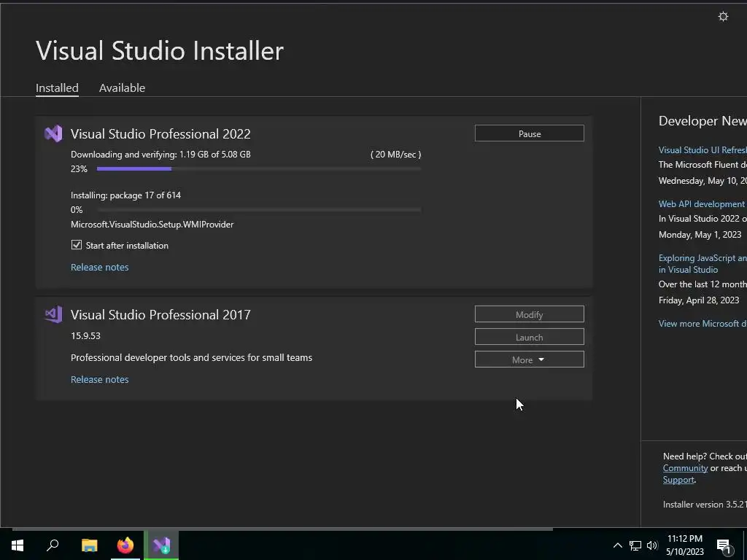The width and height of the screenshot is (747, 560).
Task: Switch to the Installed tab
Action: pyautogui.click(x=57, y=88)
